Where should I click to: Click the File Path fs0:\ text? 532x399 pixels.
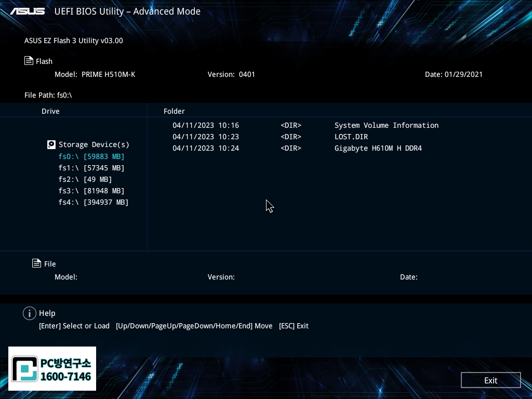48,95
